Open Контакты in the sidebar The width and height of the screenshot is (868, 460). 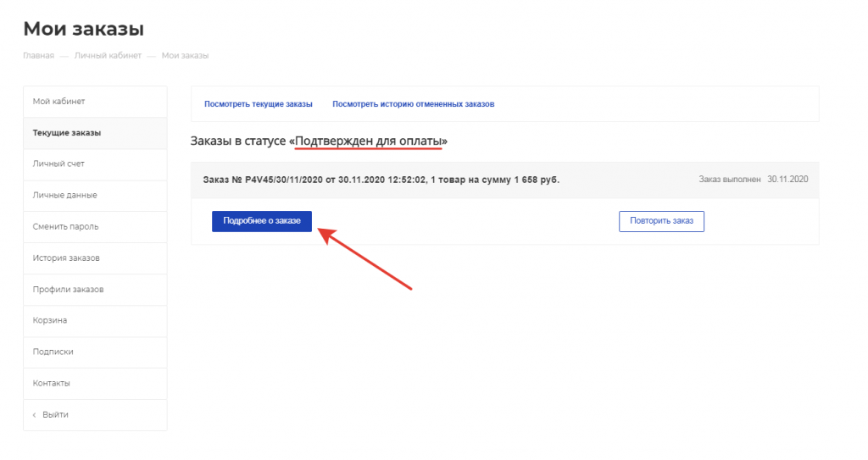tap(95, 383)
